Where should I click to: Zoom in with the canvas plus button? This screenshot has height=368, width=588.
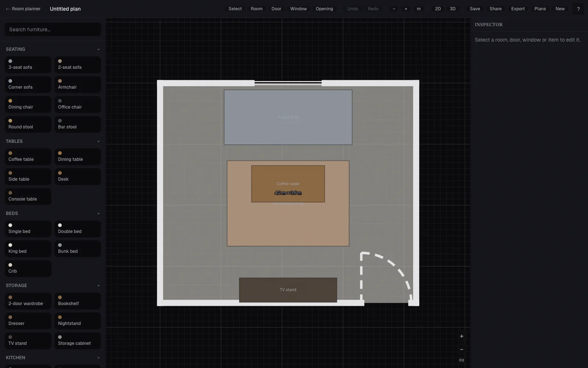click(x=462, y=336)
